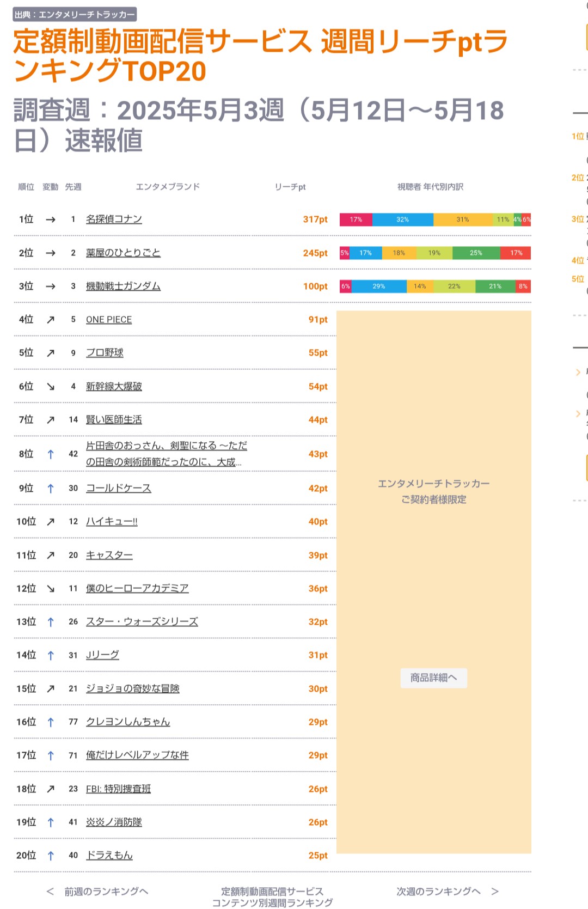Open the Jリーグ link
This screenshot has width=588, height=909.
102,655
